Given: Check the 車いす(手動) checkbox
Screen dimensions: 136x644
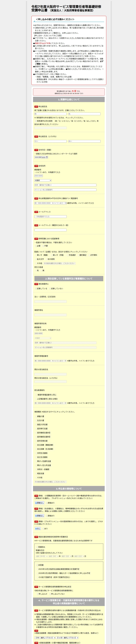Looking at the screenshot, I should (x=52, y=255).
